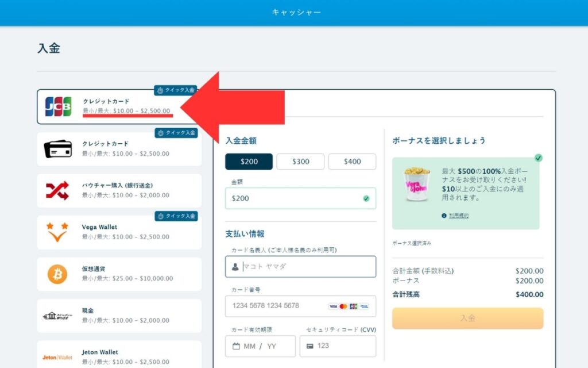This screenshot has width=588, height=368.
Task: Select the JCB credit card logo
Action: tap(58, 106)
